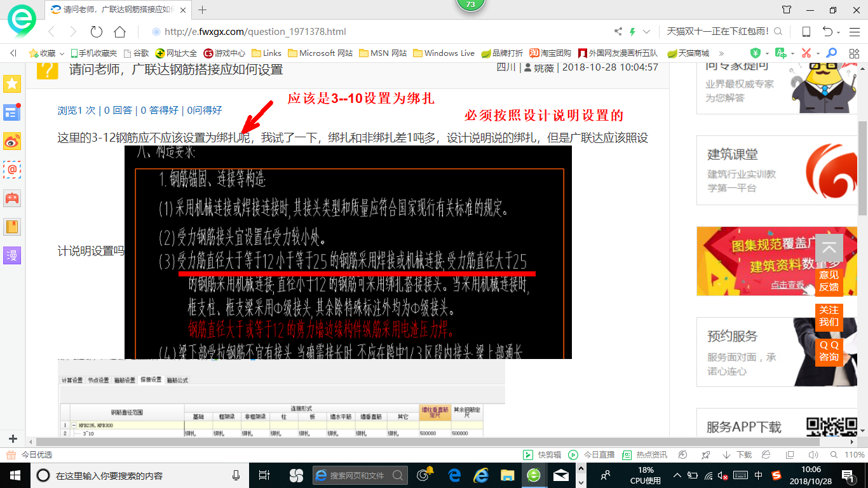
Task: Open the 建筑课堂 sidebar card
Action: (777, 170)
